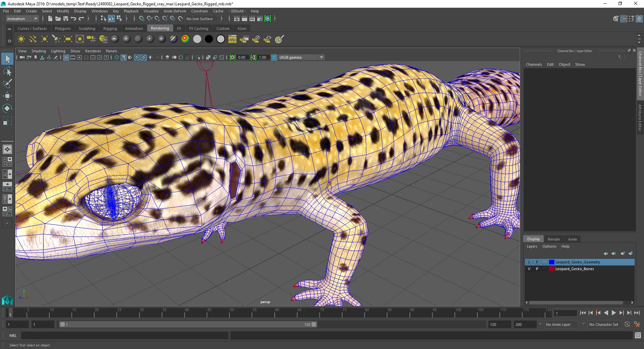Undo the last action arrow icon

[x=73, y=19]
